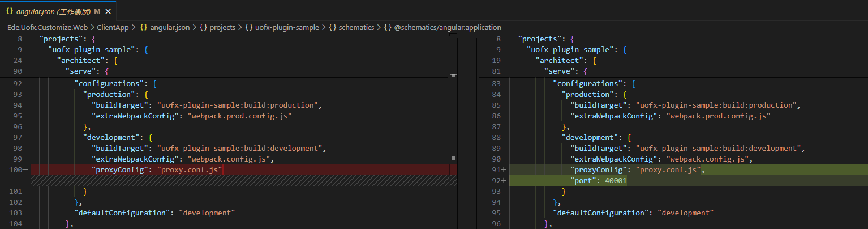Click the minus marker on line 100
This screenshot has height=229, width=868.
25,169
